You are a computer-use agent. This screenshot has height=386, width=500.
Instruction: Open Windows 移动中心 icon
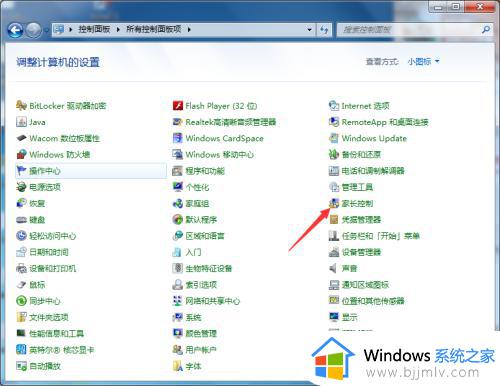tap(178, 154)
